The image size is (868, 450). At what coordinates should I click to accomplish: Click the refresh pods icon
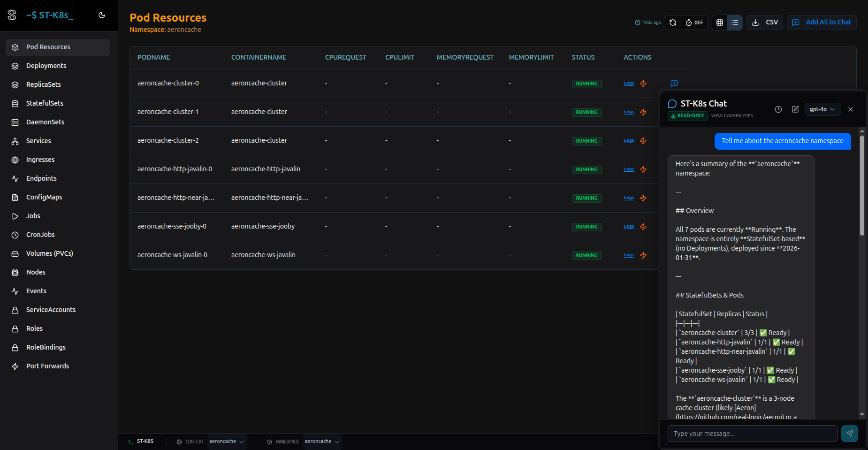(672, 23)
